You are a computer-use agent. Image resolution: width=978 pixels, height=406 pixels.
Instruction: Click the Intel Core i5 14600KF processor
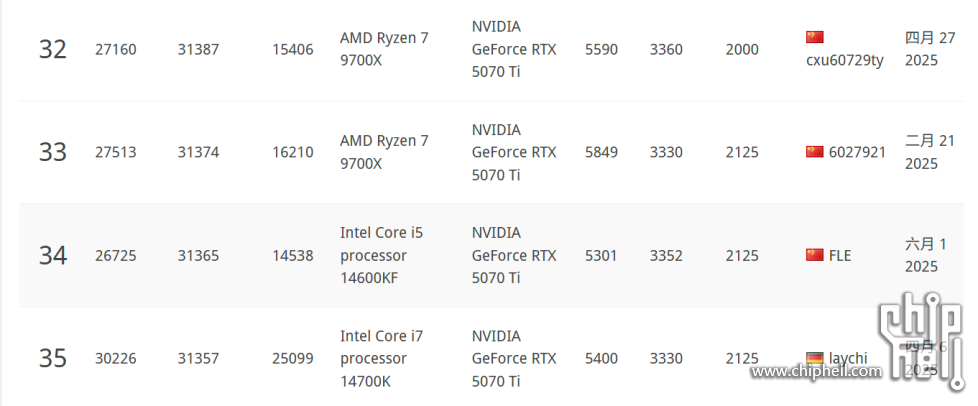(x=381, y=256)
